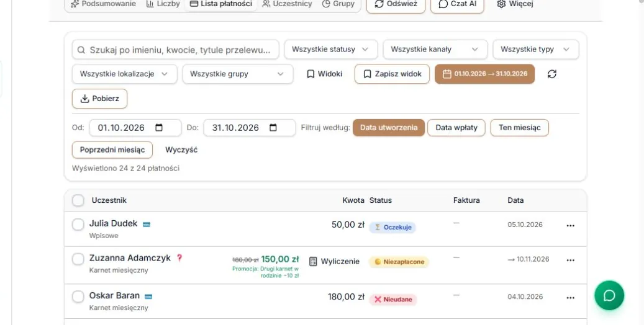Image resolution: width=644 pixels, height=325 pixels.
Task: Expand the Wszystkie grupy dropdown
Action: (238, 74)
